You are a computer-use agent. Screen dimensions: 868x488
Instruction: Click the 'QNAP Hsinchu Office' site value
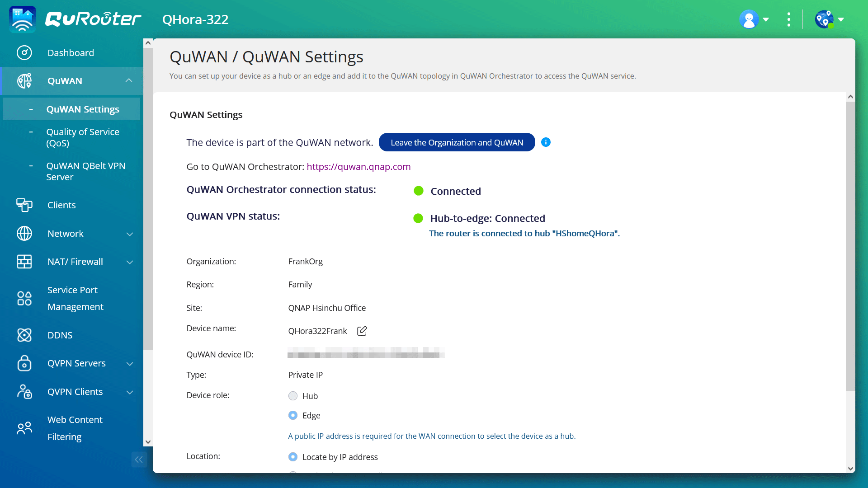pos(327,308)
